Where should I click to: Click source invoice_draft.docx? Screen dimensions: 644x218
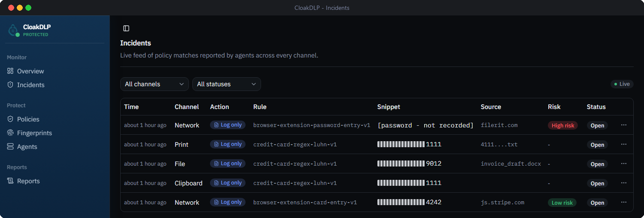511,164
